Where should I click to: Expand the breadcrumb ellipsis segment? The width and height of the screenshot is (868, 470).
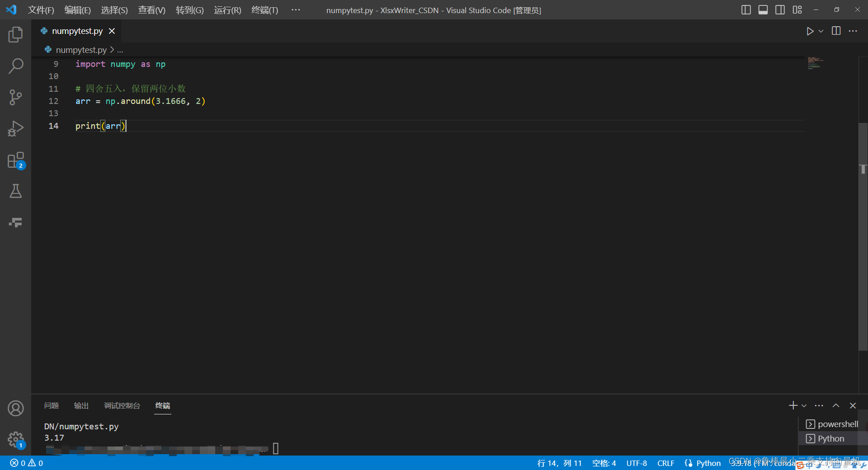120,50
